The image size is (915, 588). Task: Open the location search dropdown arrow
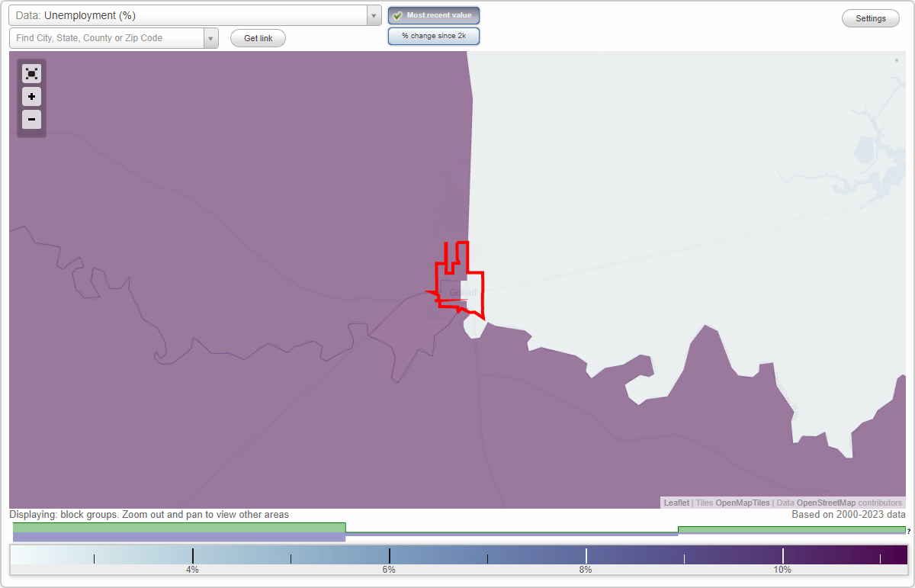(x=211, y=38)
